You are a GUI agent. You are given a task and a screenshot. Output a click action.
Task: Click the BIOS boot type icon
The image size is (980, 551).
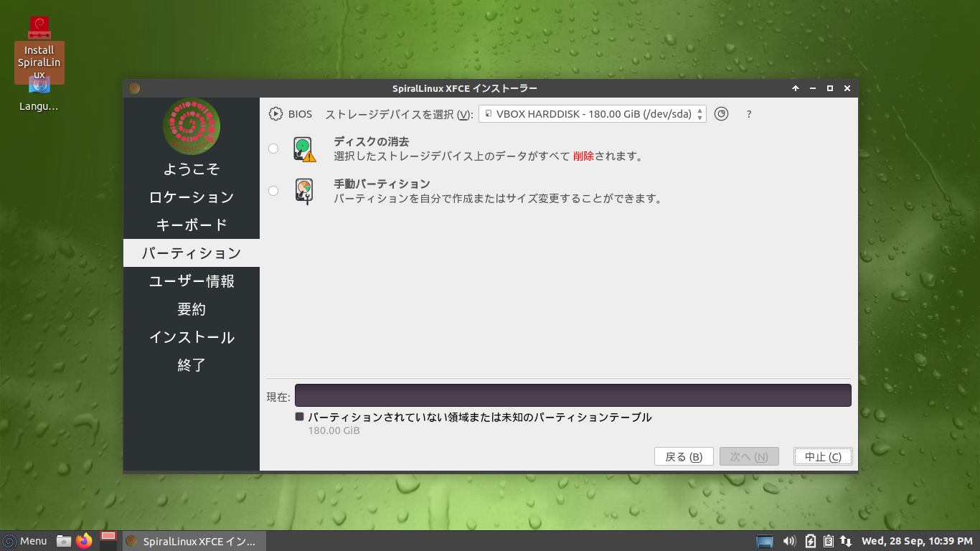tap(275, 114)
